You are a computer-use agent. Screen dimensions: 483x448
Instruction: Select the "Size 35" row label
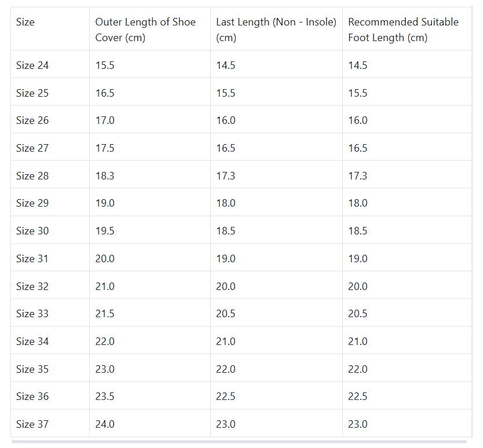pyautogui.click(x=32, y=369)
